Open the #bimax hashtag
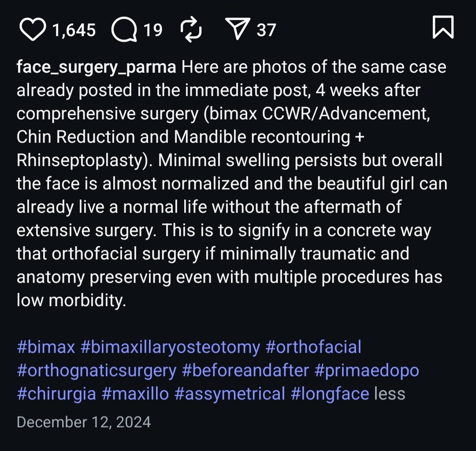Viewport: 476px width, 451px height. 46,347
